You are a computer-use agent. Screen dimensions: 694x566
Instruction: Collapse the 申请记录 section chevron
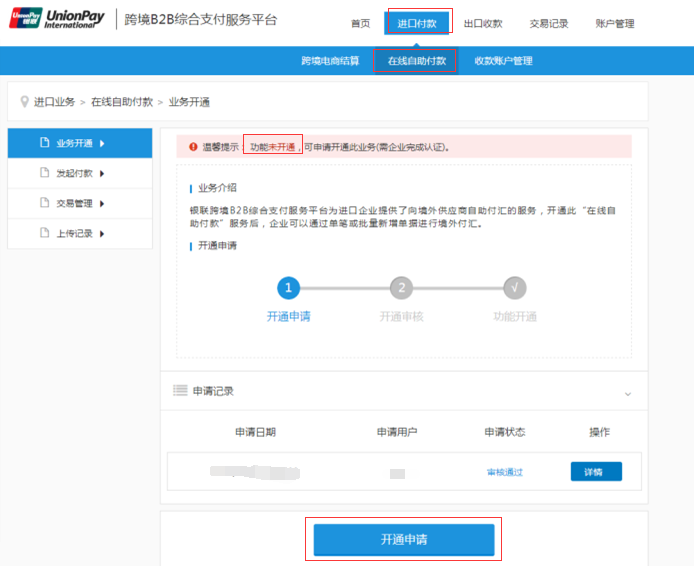point(628,393)
